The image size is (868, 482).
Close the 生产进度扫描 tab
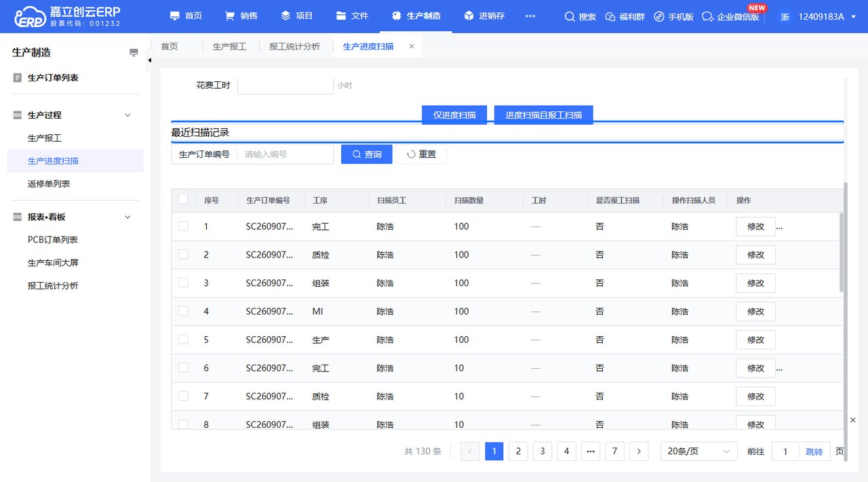pyautogui.click(x=412, y=46)
